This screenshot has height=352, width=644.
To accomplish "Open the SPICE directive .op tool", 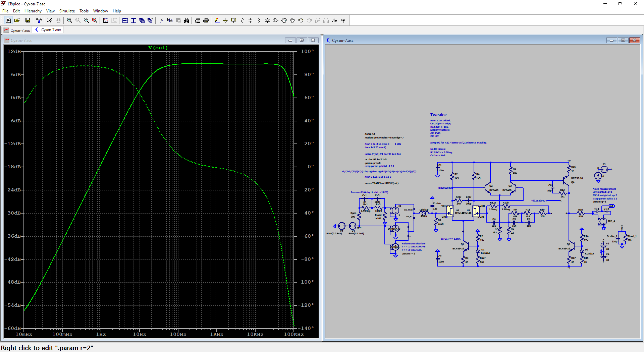I will tap(343, 20).
